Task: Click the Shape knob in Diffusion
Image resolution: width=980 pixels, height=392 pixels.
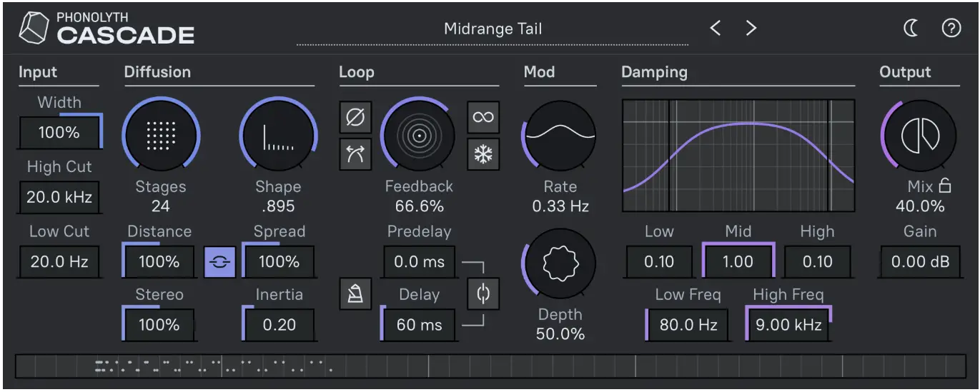Action: [x=278, y=134]
